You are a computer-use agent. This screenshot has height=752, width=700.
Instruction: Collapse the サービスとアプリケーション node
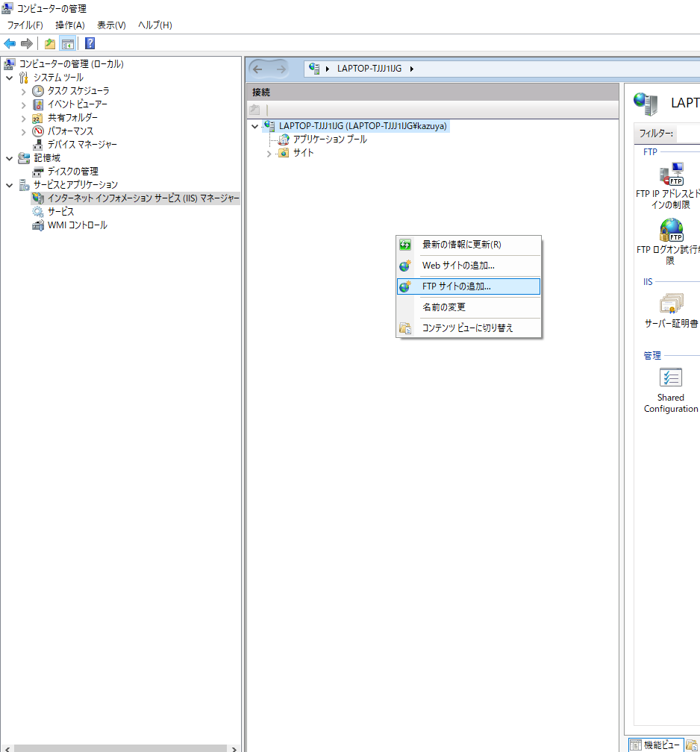9,185
